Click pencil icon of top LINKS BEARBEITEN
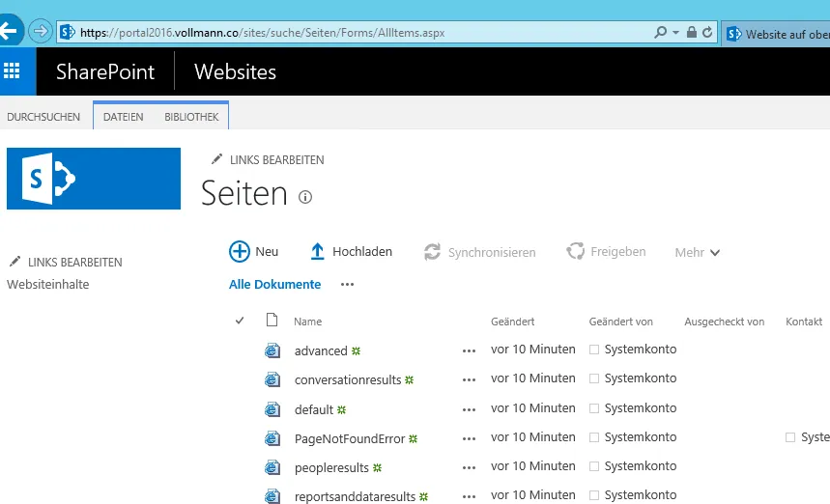The width and height of the screenshot is (830, 504). pyautogui.click(x=216, y=158)
